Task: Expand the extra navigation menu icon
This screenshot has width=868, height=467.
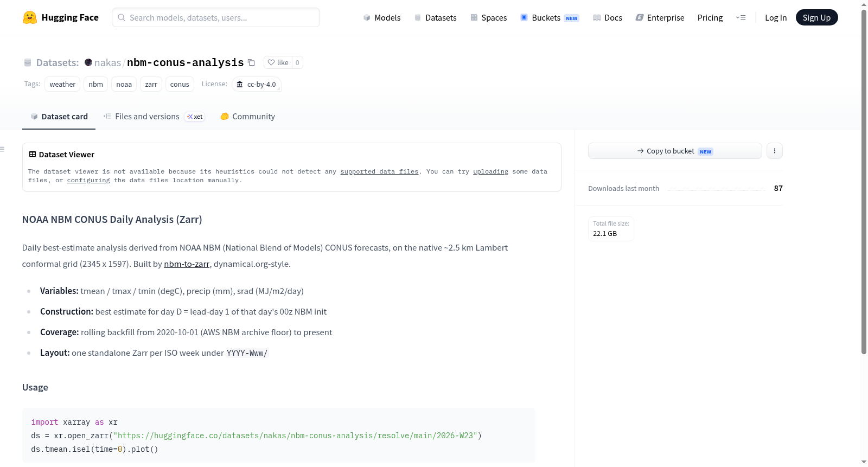Action: (741, 17)
